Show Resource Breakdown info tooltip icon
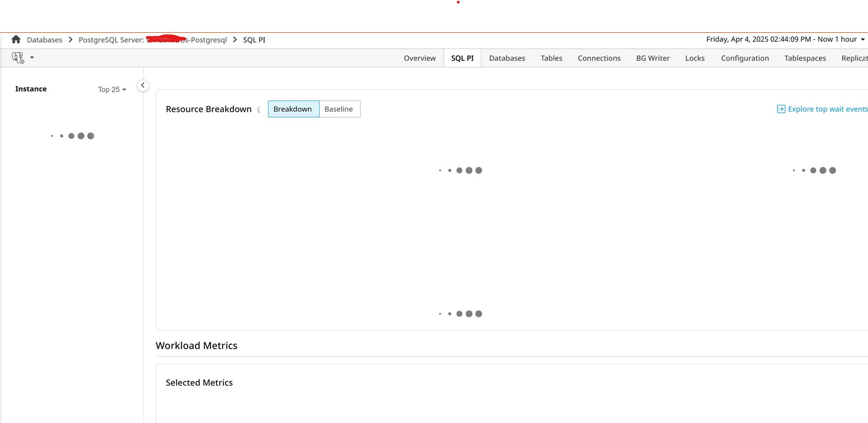868x423 pixels. click(x=259, y=109)
